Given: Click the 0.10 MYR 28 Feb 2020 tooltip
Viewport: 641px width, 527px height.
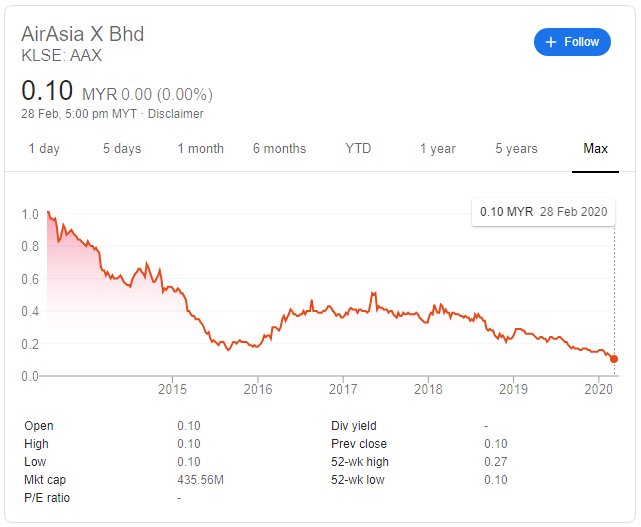Looking at the screenshot, I should point(543,212).
